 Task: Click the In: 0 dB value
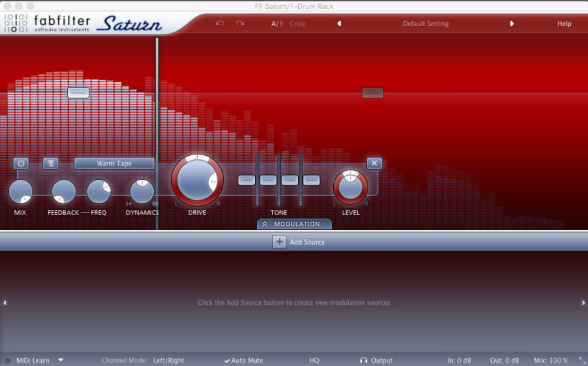point(459,361)
